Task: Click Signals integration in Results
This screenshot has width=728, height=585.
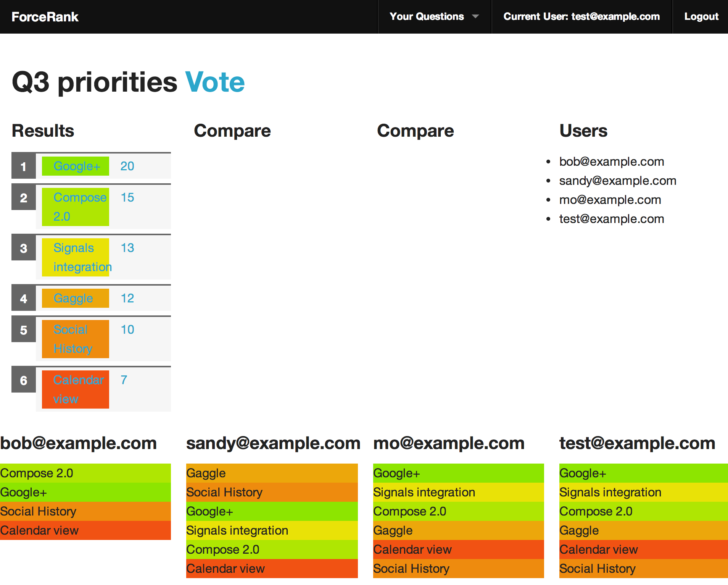Action: (76, 257)
